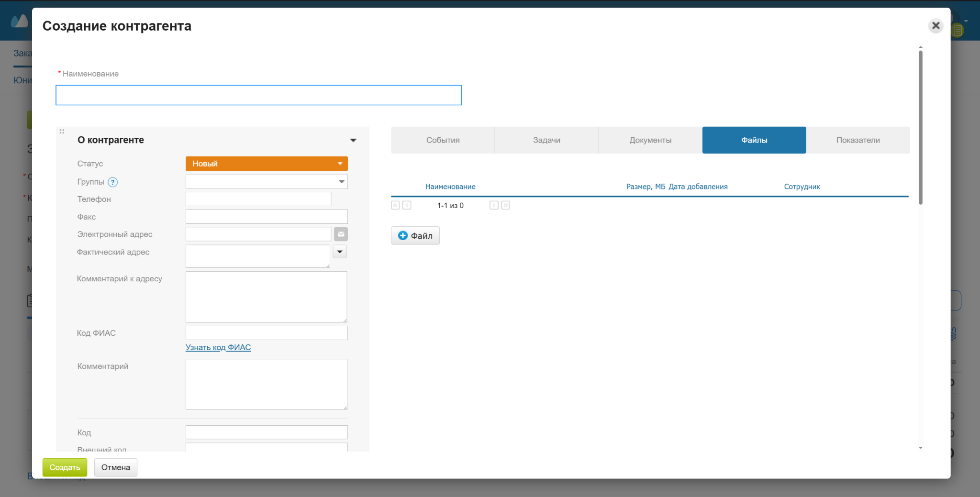
Task: Click into the Факс field
Action: click(x=267, y=217)
